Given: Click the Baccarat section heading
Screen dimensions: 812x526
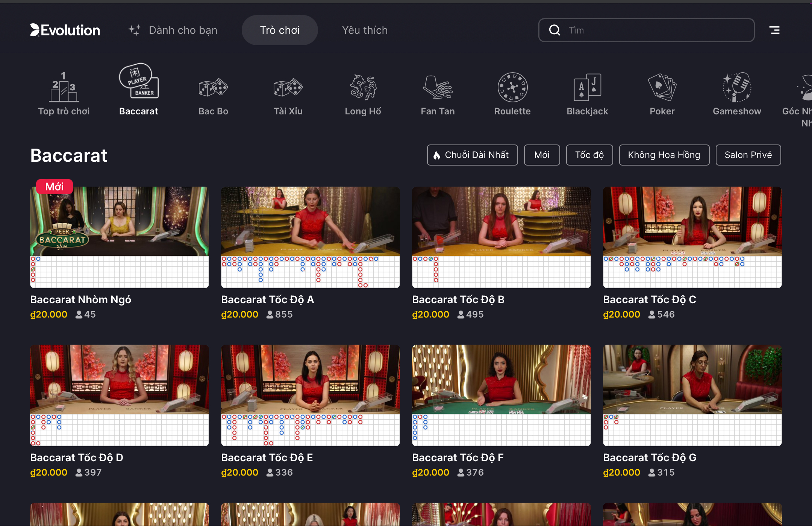Looking at the screenshot, I should tap(69, 155).
